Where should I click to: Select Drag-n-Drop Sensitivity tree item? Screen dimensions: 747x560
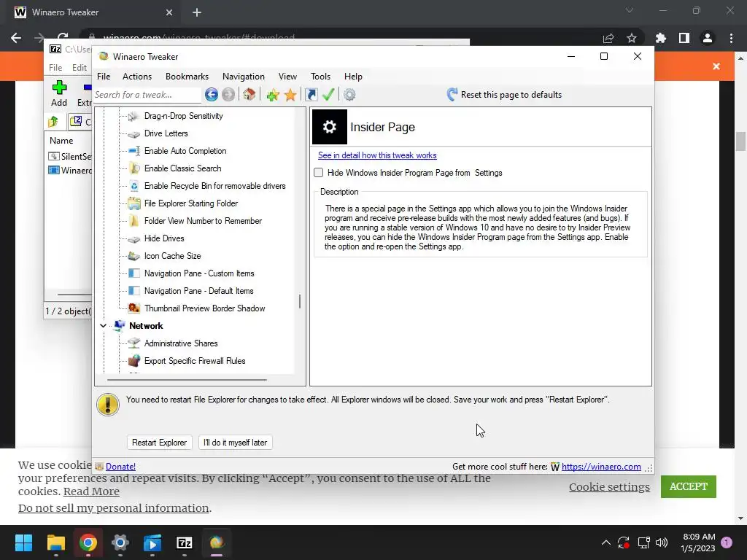(183, 116)
